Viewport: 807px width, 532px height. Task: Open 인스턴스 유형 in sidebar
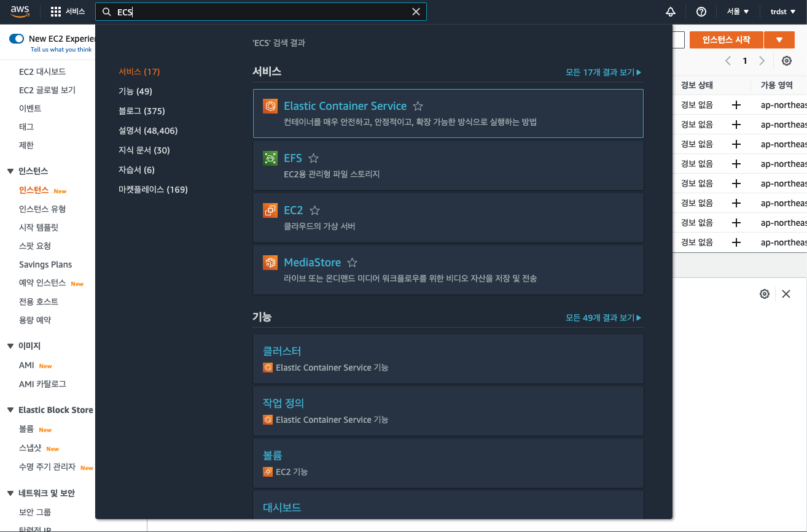point(42,209)
